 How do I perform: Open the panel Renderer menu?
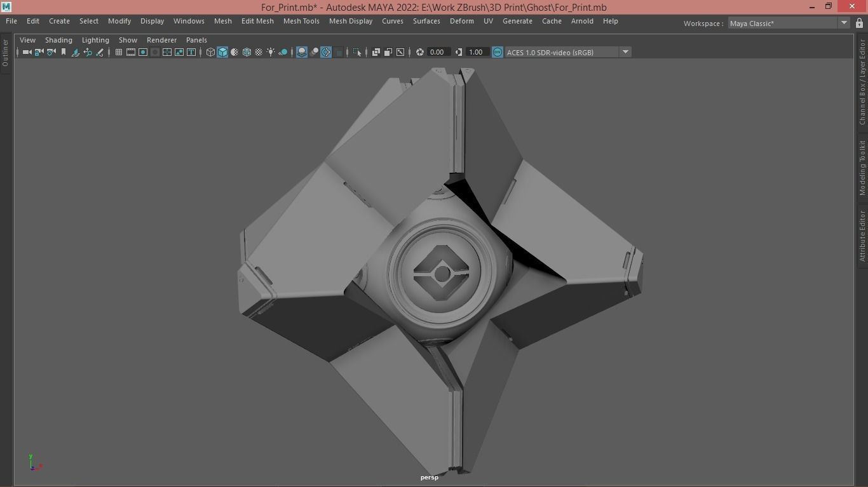[x=161, y=40]
